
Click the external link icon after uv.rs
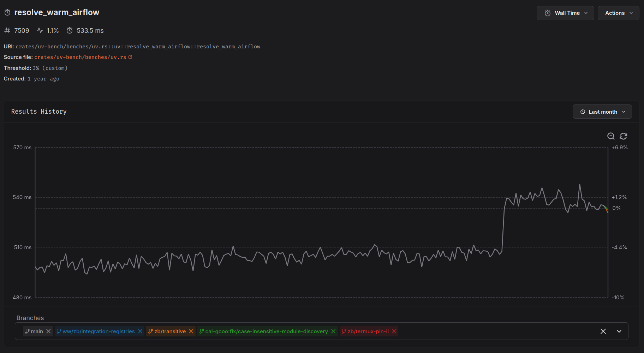click(x=130, y=56)
